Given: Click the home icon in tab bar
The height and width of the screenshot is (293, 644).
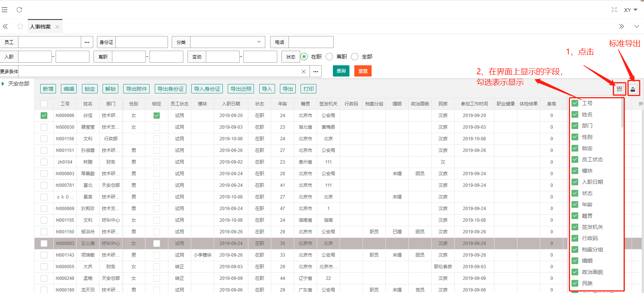Looking at the screenshot, I should click(x=20, y=26).
